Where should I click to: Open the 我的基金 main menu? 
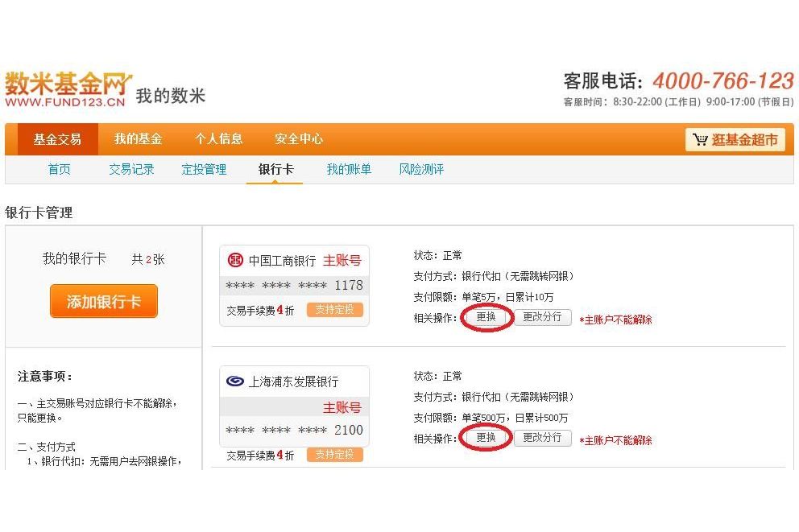click(x=138, y=138)
